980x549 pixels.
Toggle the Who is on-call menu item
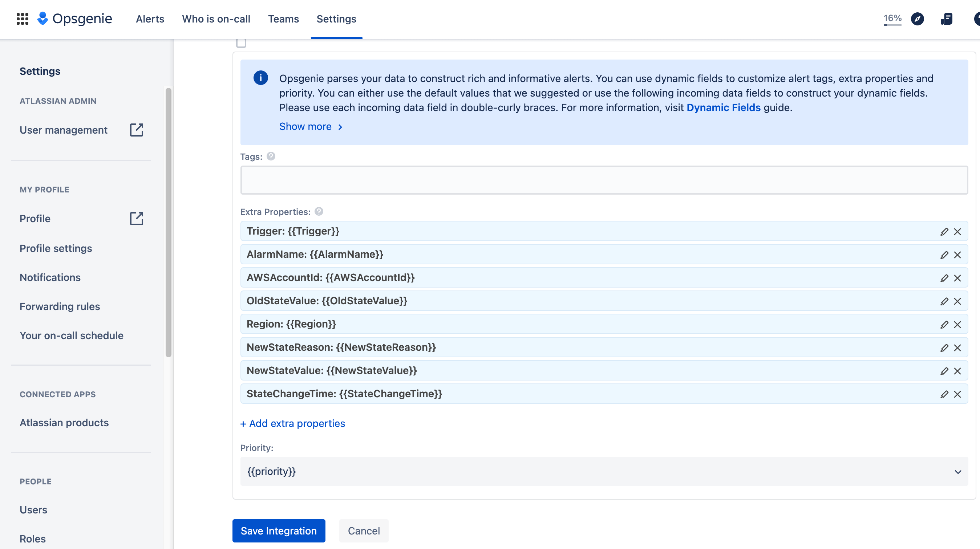216,18
